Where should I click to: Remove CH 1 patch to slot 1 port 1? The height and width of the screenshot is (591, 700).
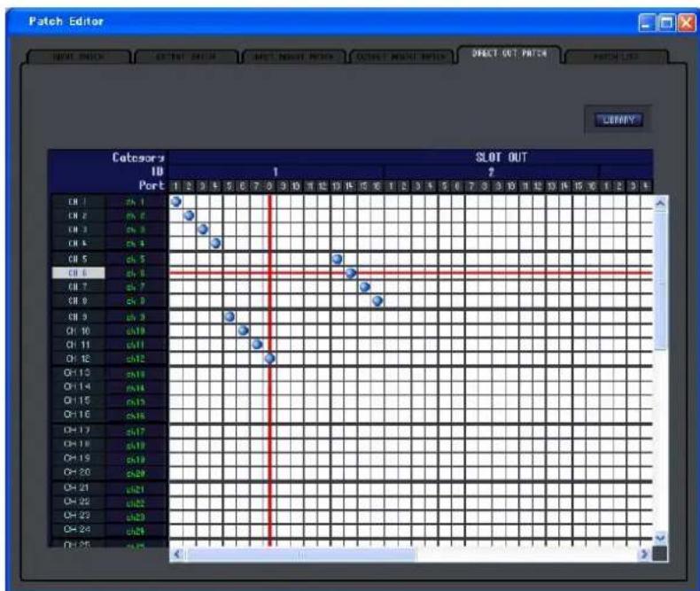(x=176, y=201)
